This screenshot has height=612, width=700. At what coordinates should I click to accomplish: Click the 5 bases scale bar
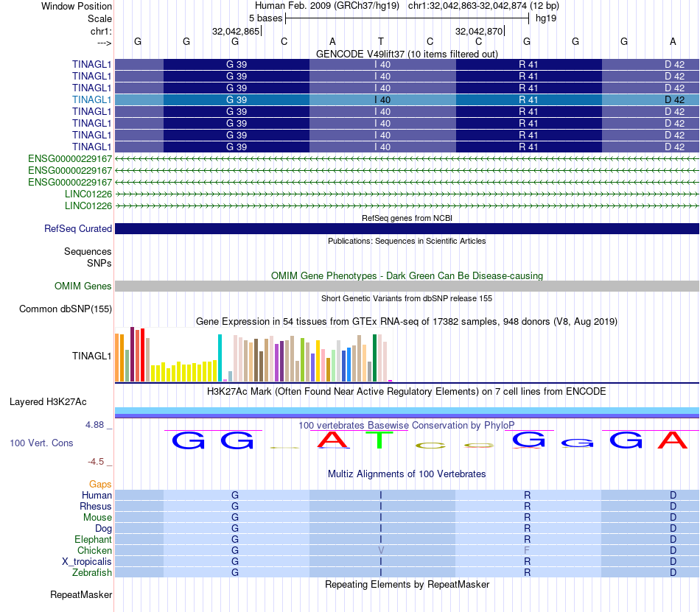tap(407, 18)
